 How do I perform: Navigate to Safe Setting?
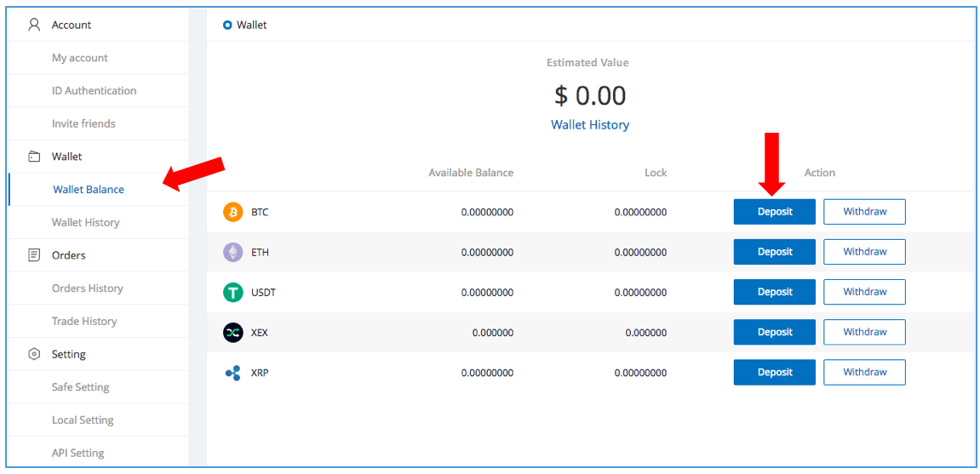click(x=80, y=387)
